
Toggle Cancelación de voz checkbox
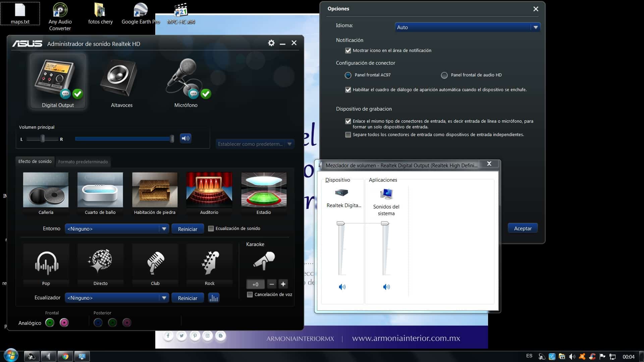[250, 295]
